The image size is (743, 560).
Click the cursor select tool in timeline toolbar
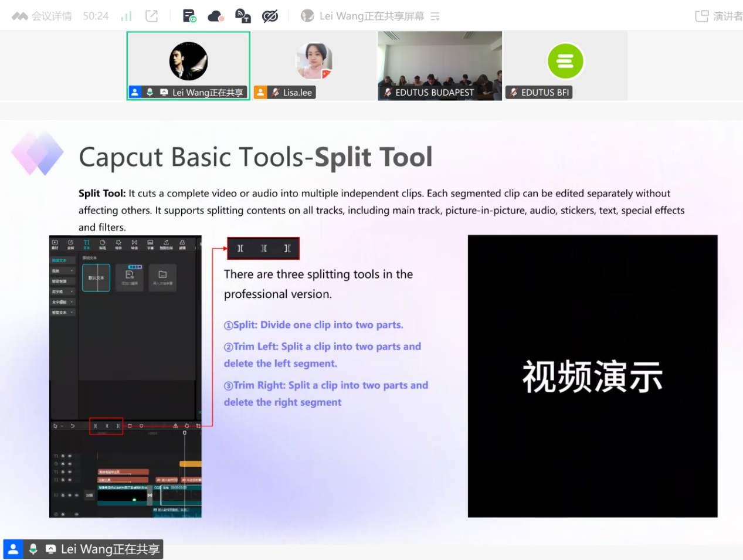coord(55,426)
